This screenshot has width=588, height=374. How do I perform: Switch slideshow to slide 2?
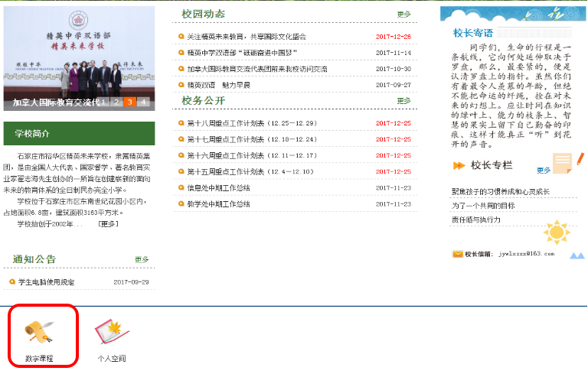(x=116, y=102)
